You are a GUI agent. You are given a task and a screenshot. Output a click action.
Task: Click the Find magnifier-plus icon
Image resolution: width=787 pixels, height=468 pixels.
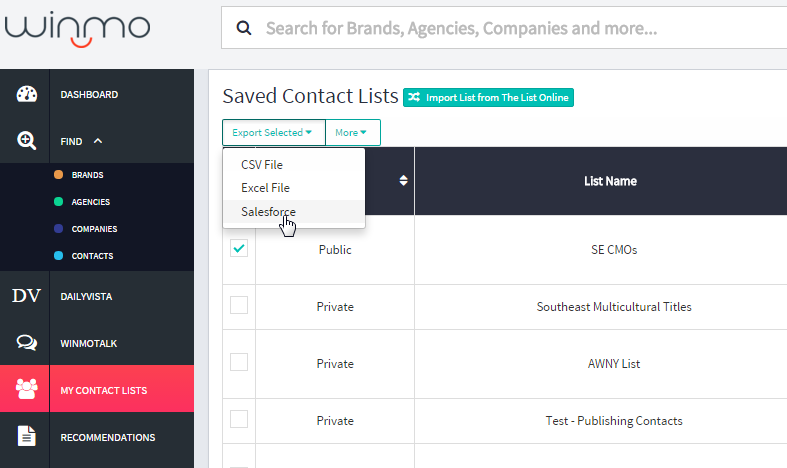point(26,141)
